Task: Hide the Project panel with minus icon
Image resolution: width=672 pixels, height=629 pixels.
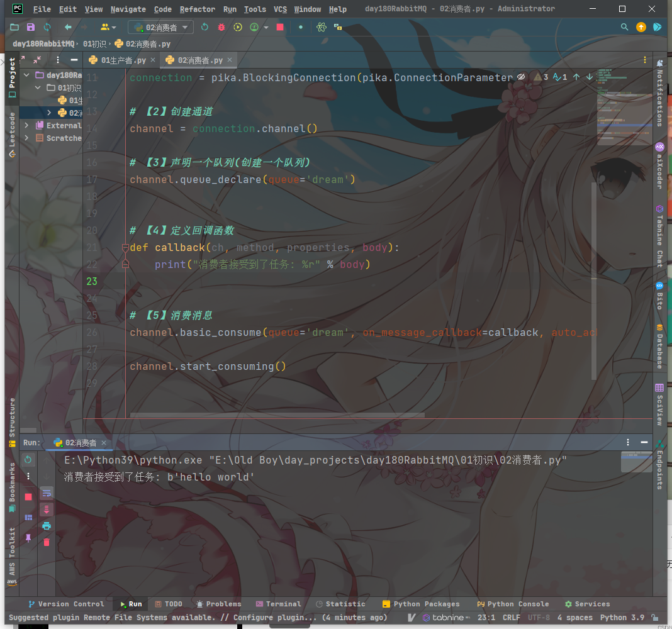Action: 74,60
